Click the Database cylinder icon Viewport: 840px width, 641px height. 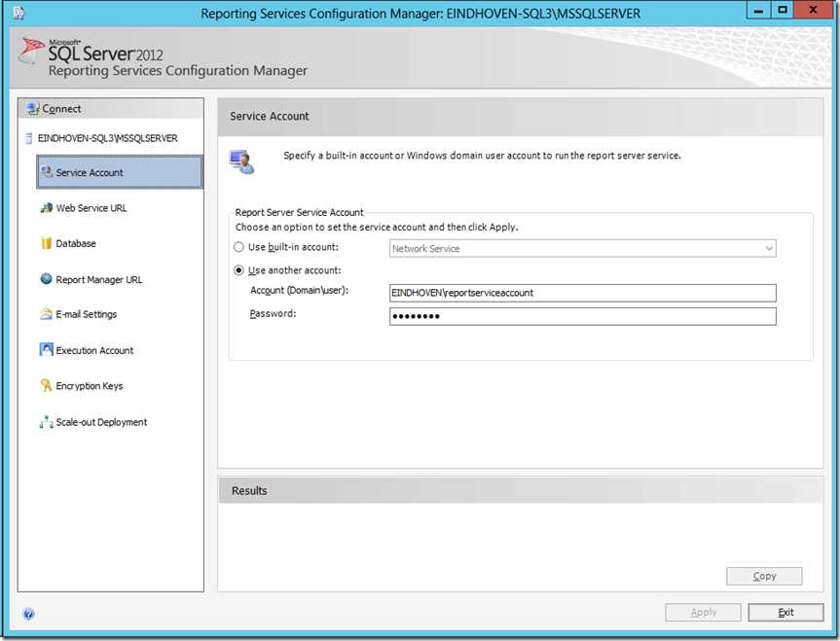coord(47,243)
